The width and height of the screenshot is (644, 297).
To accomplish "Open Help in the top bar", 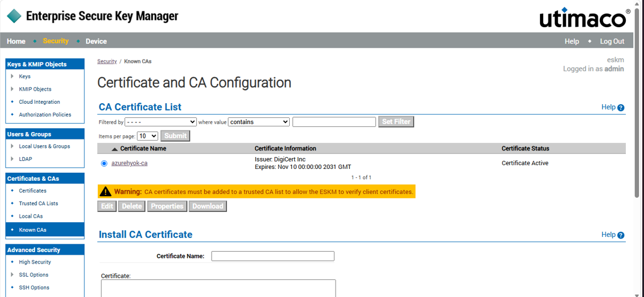I will pyautogui.click(x=572, y=41).
